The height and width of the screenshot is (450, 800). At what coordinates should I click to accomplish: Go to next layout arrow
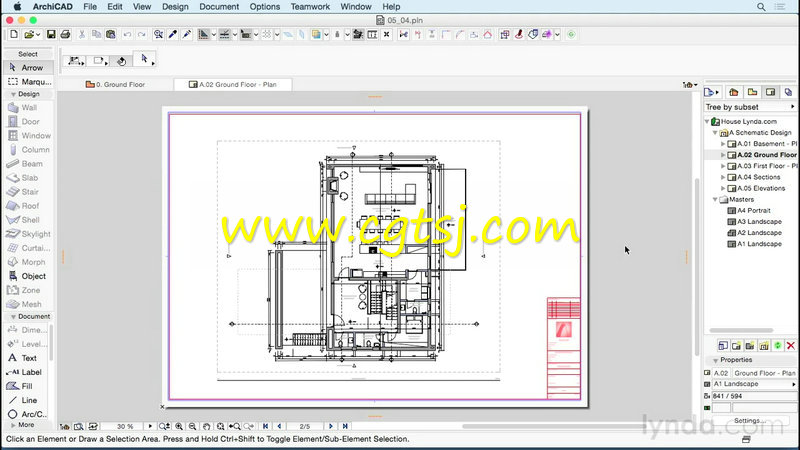[x=331, y=427]
